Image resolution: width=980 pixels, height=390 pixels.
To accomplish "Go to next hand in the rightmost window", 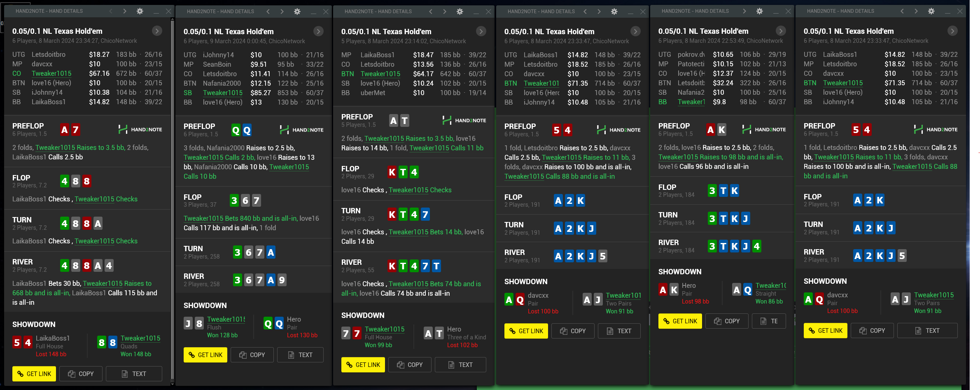I will coord(916,11).
